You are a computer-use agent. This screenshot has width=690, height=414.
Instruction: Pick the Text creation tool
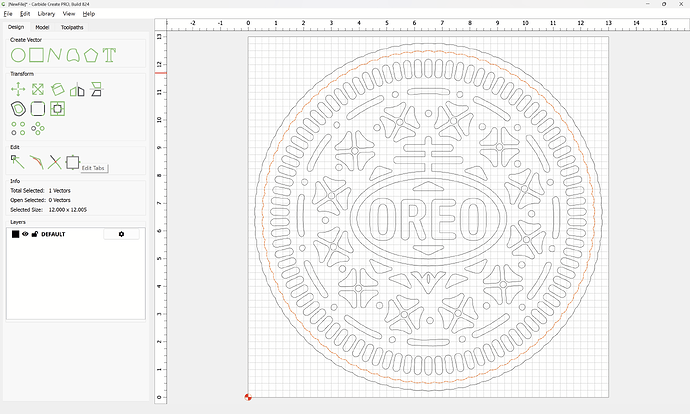click(x=109, y=54)
